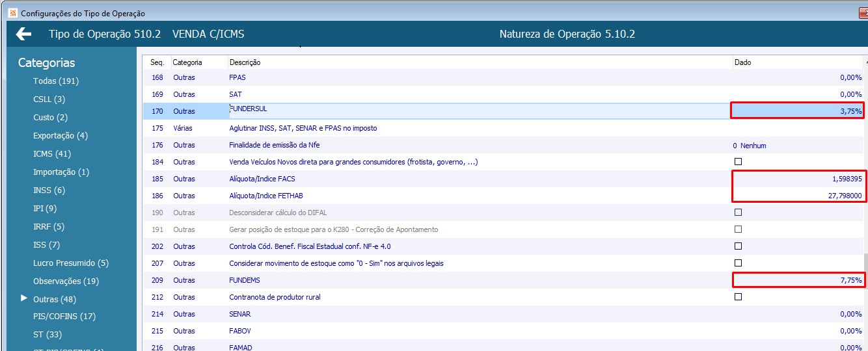Viewport: 868px width, 351px height.
Task: Select category Todas (191)
Action: 56,81
